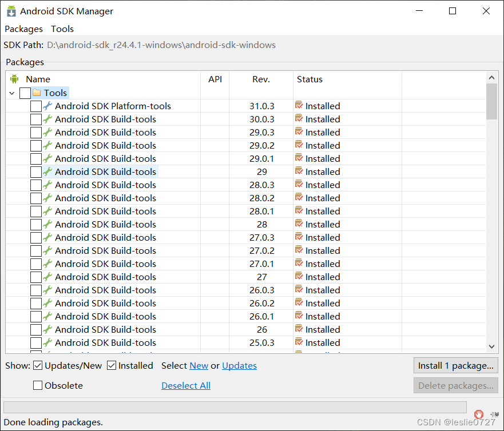Image resolution: width=504 pixels, height=431 pixels.
Task: Click the wrench icon of Android SDK Platform-tools
Action: 47,106
